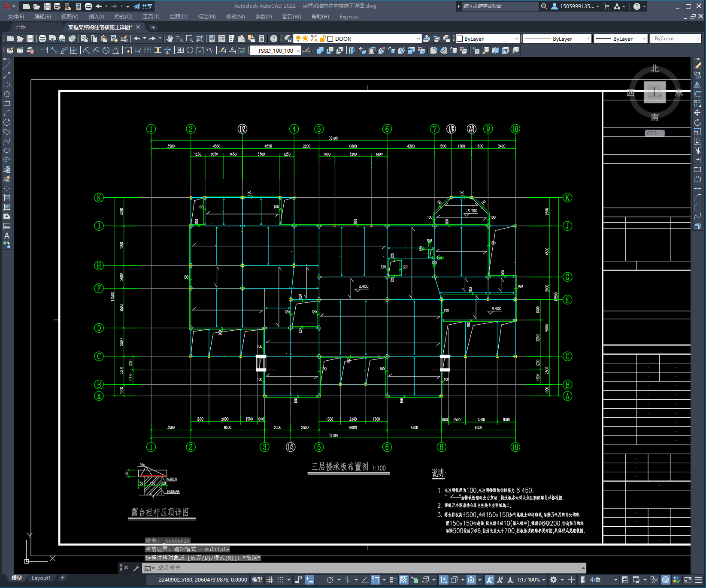Toggle snap mode in status bar
The image size is (706, 588).
pyautogui.click(x=280, y=580)
